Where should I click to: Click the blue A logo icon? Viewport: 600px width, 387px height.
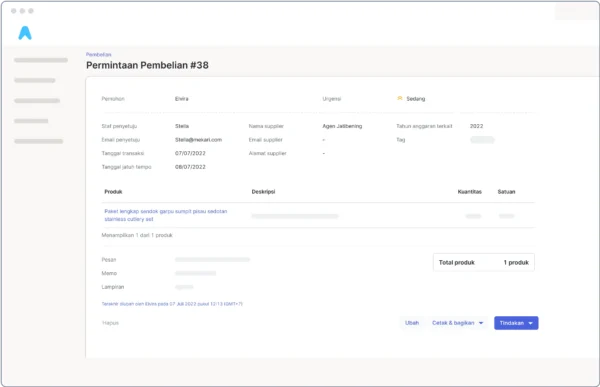pos(25,33)
